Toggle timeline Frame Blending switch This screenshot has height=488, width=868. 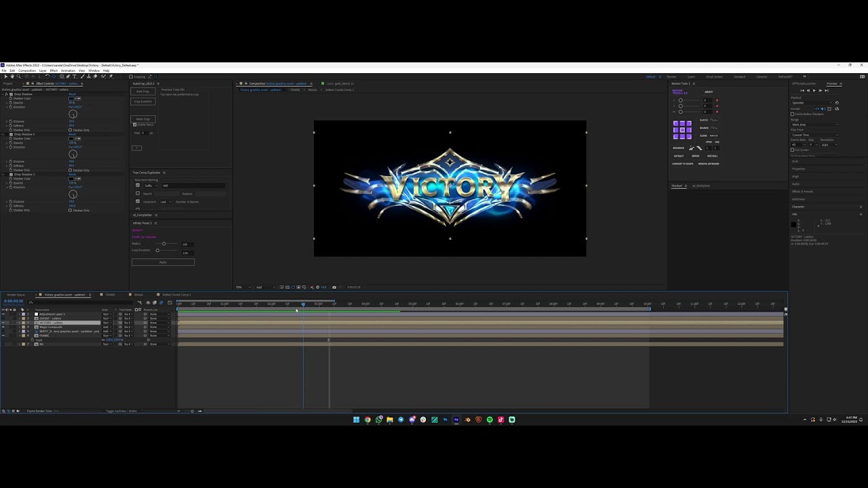point(155,302)
